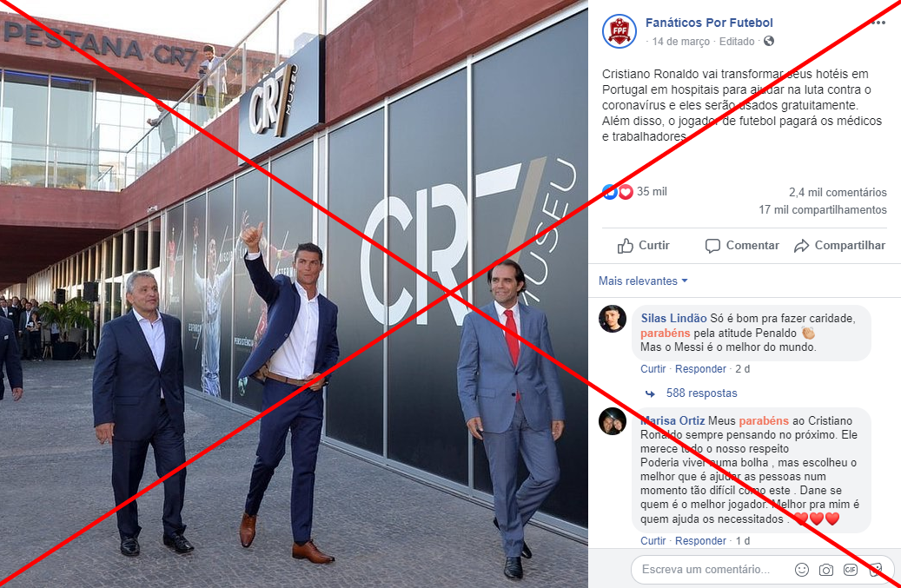Image resolution: width=901 pixels, height=588 pixels.
Task: Open the Fanáticos Por Futebol page name
Action: (709, 23)
